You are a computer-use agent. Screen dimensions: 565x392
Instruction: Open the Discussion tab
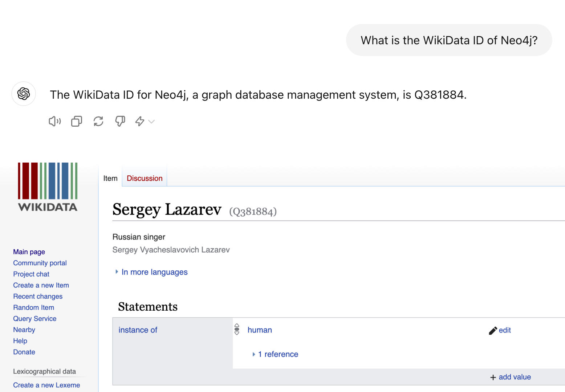pyautogui.click(x=145, y=178)
